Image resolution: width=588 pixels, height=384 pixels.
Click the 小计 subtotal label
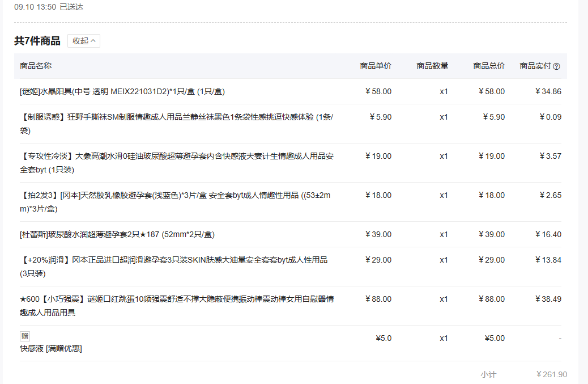[x=488, y=374]
